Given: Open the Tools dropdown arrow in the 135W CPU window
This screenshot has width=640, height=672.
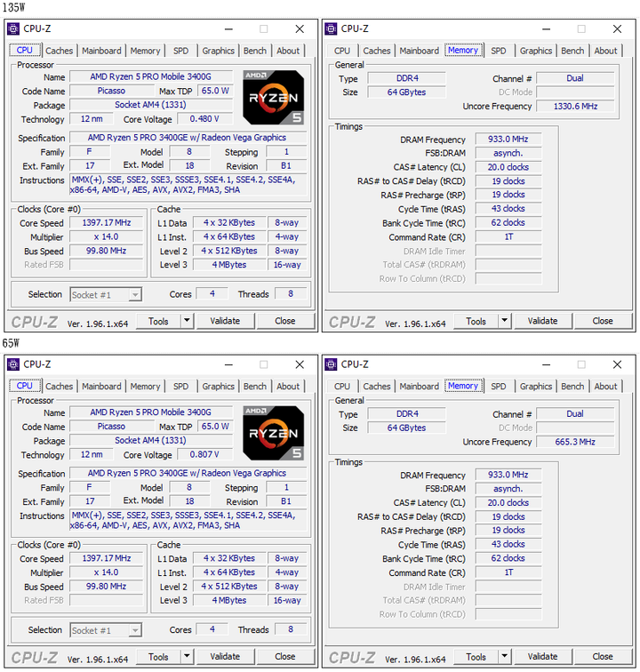Looking at the screenshot, I should [x=187, y=321].
